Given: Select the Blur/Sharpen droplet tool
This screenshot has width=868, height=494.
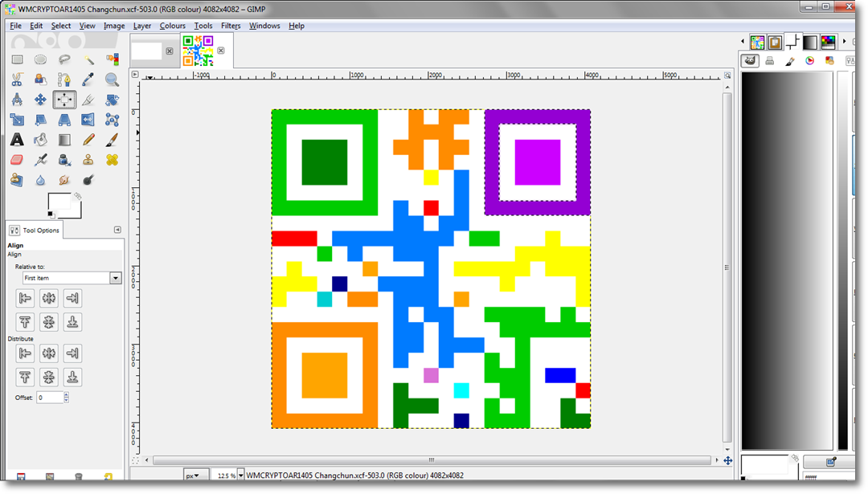Looking at the screenshot, I should click(x=40, y=180).
